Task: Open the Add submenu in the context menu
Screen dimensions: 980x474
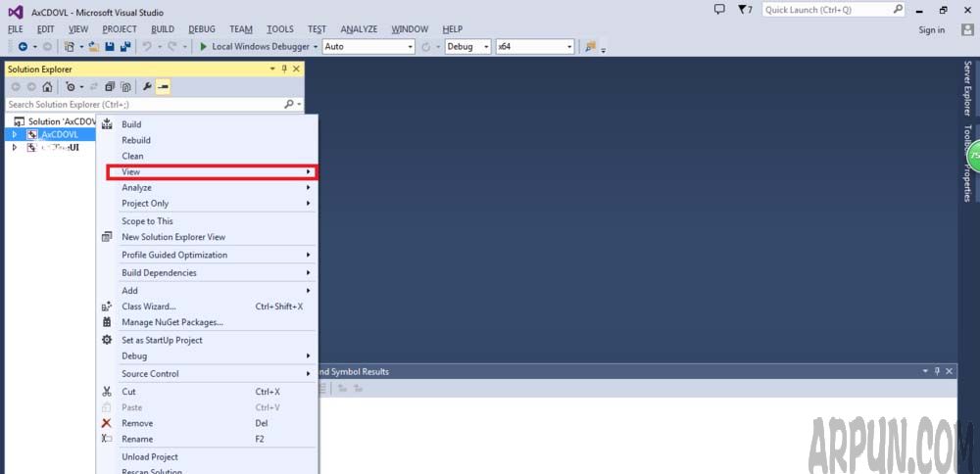Action: coord(208,291)
